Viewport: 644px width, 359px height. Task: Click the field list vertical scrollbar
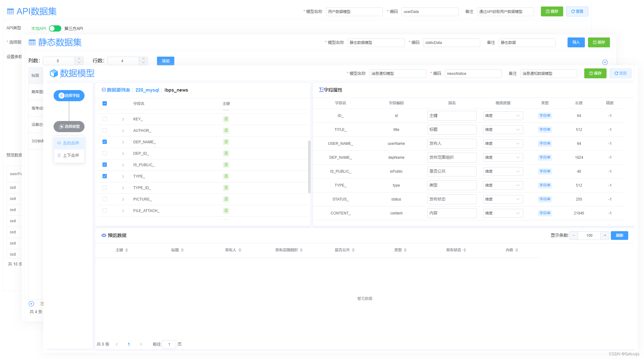[309, 167]
